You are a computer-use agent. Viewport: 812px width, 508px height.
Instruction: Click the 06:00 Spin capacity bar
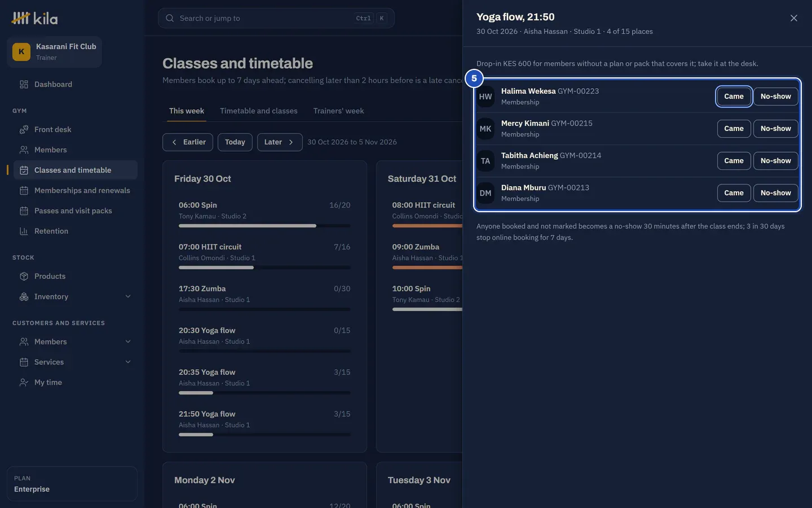[x=264, y=226]
